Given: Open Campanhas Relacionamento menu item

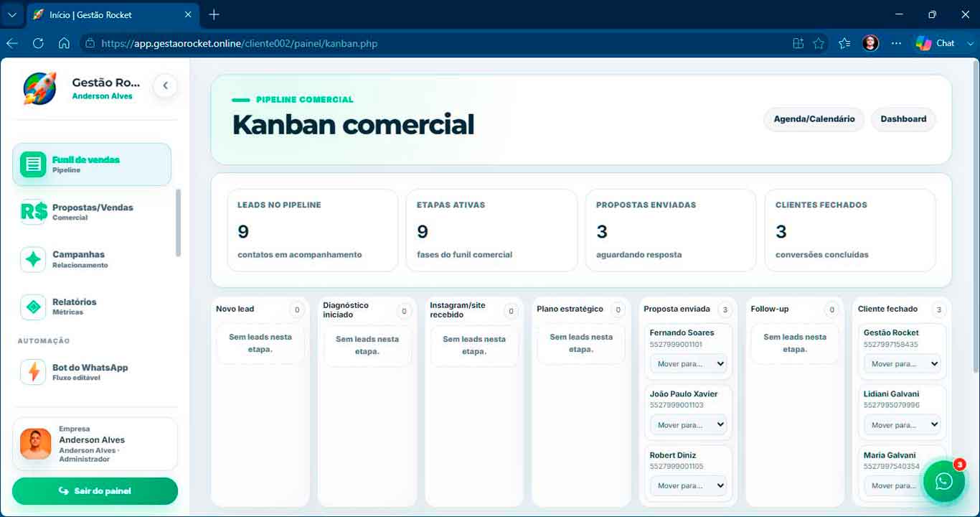Looking at the screenshot, I should click(x=92, y=259).
